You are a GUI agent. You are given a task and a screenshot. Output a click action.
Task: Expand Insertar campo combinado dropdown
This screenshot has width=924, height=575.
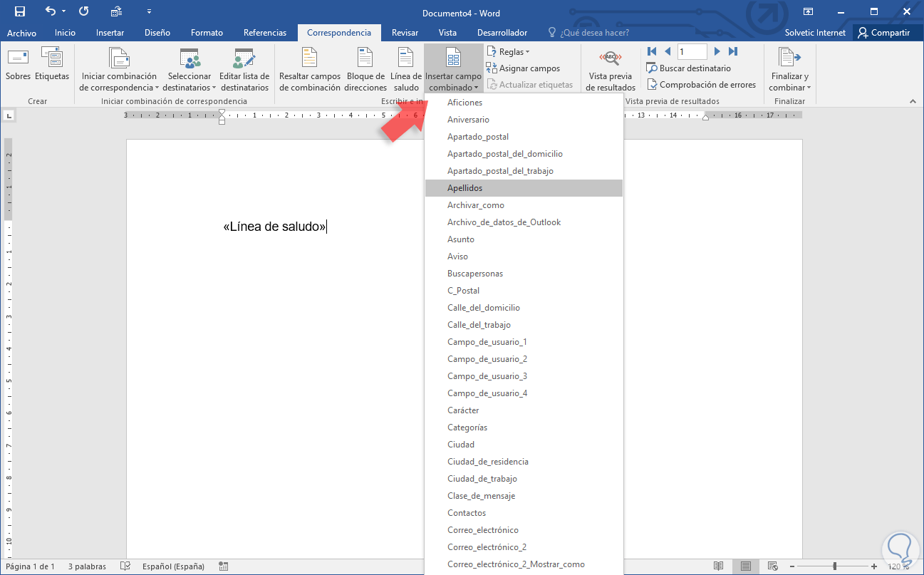(453, 70)
